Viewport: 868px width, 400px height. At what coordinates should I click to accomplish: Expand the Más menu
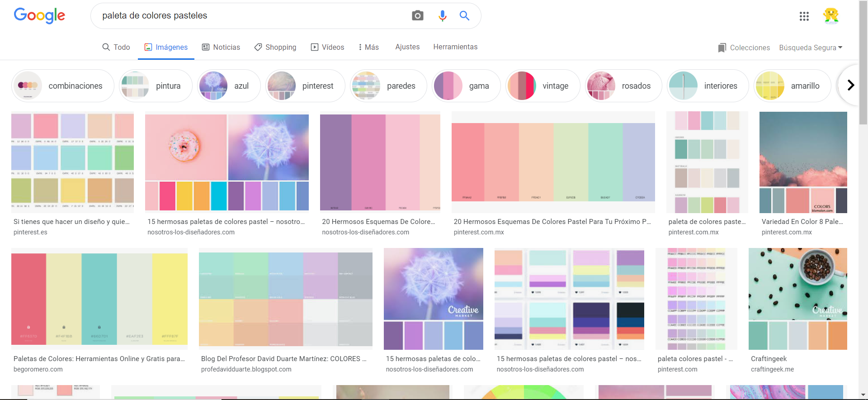369,47
